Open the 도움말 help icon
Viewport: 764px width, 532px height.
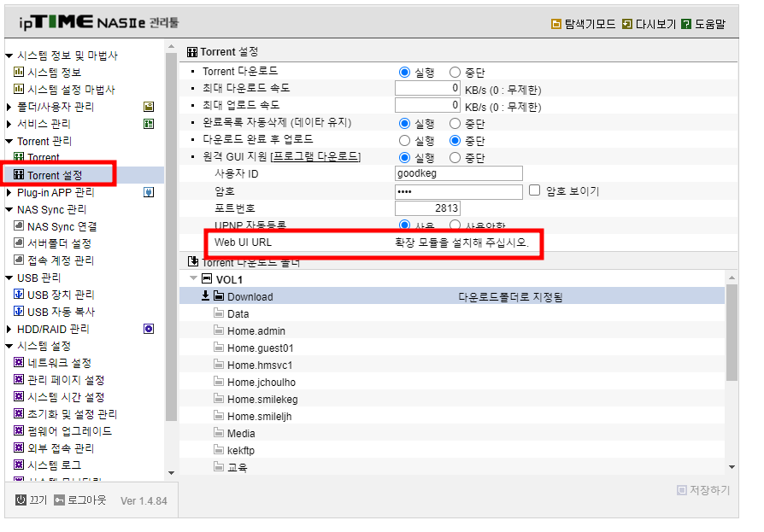[x=686, y=24]
